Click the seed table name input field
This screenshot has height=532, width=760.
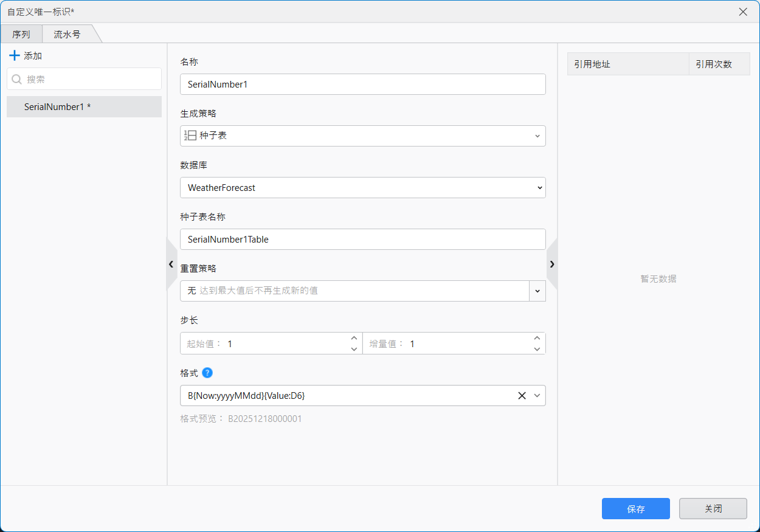pyautogui.click(x=362, y=240)
